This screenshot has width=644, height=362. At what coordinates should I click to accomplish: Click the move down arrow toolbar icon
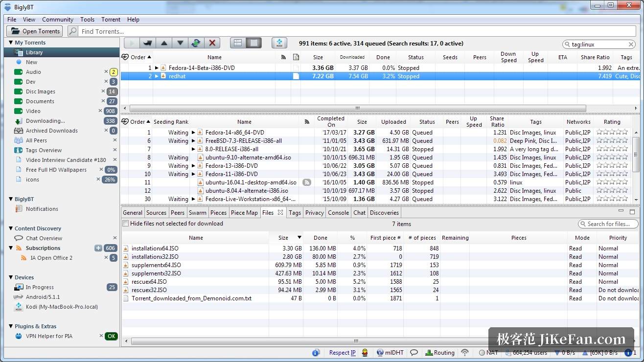coord(180,43)
